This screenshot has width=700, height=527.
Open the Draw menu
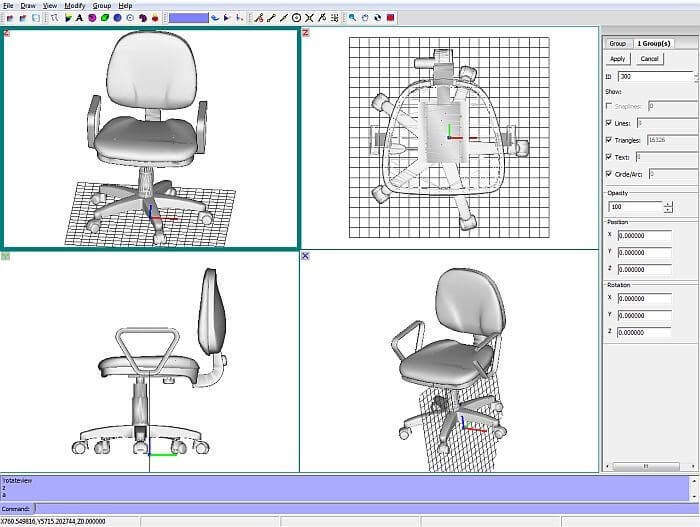pyautogui.click(x=28, y=6)
